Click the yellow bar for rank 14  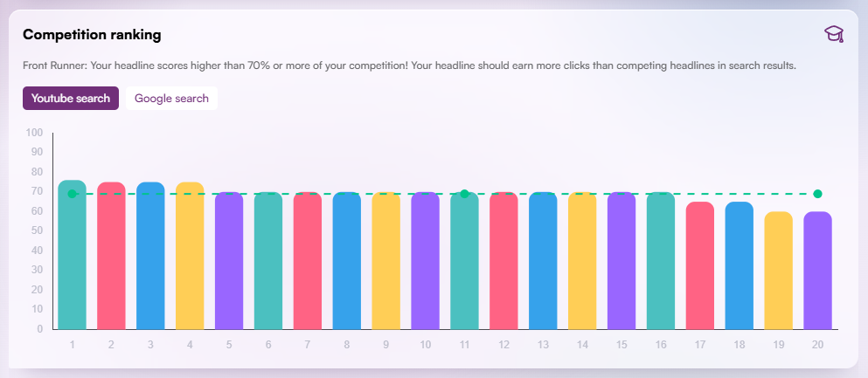(582, 261)
